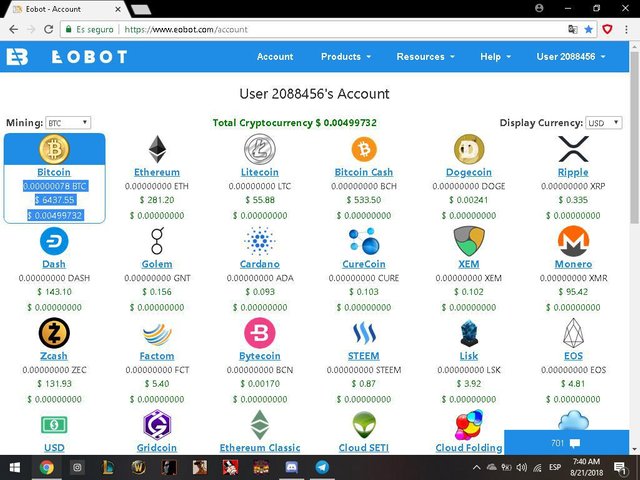Open the Cloud SETI link
The image size is (640, 480).
[364, 448]
